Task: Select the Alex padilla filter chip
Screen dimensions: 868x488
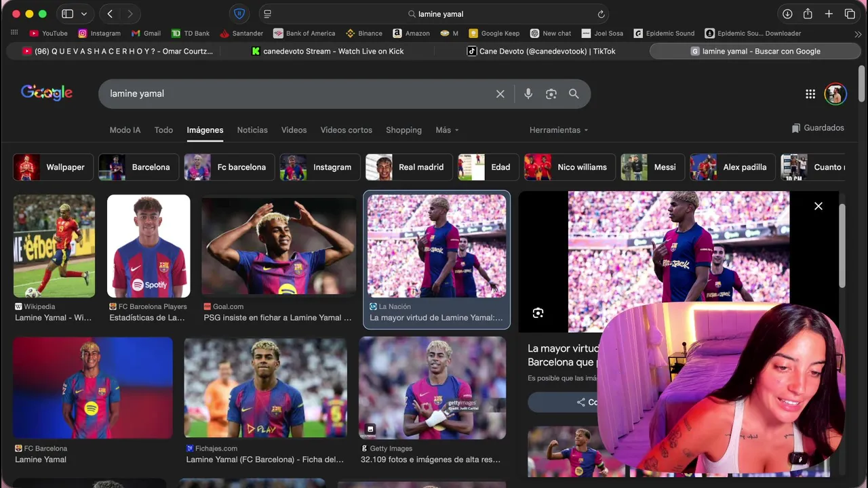Action: (732, 167)
